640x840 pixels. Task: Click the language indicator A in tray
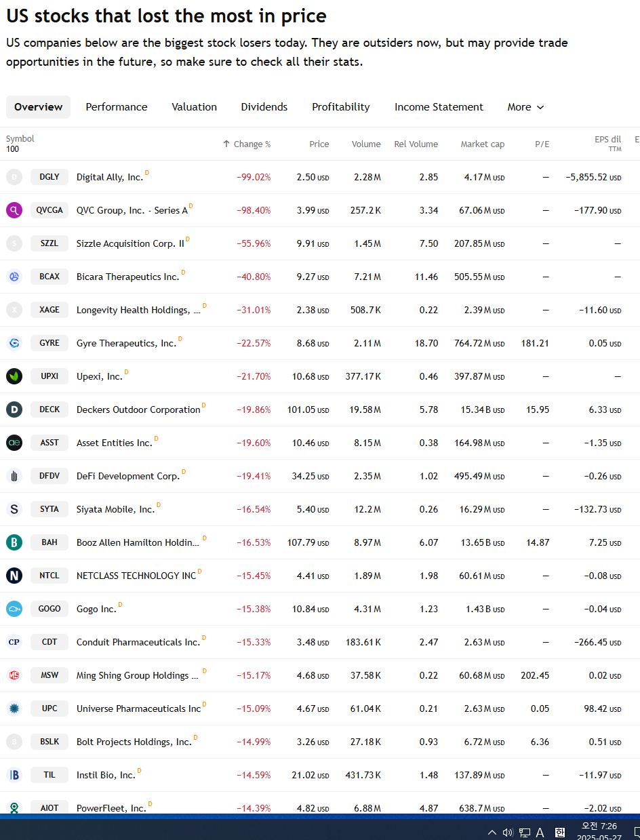coord(540,833)
